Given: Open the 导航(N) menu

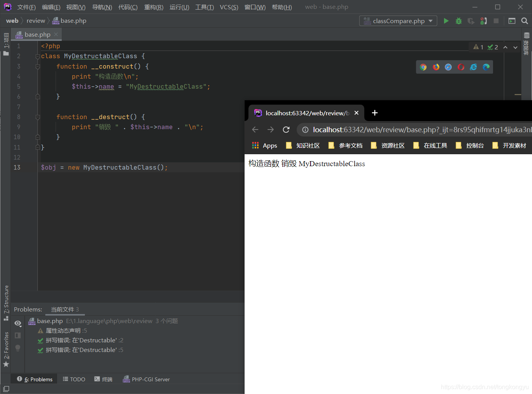Looking at the screenshot, I should pyautogui.click(x=102, y=7).
